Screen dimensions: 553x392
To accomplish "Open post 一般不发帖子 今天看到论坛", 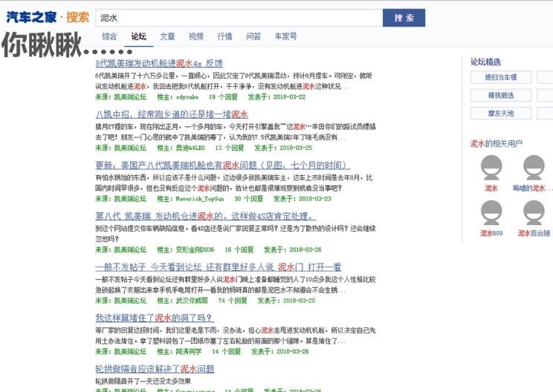I will (x=219, y=267).
